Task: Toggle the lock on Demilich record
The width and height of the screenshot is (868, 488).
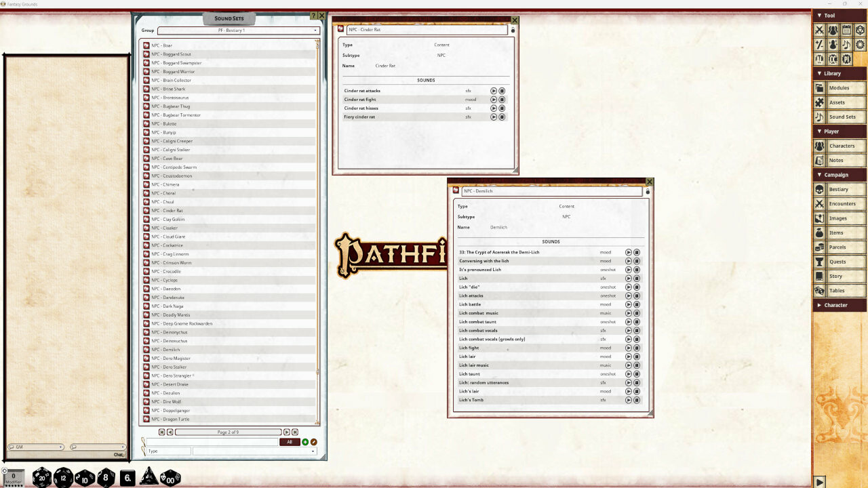Action: click(648, 192)
